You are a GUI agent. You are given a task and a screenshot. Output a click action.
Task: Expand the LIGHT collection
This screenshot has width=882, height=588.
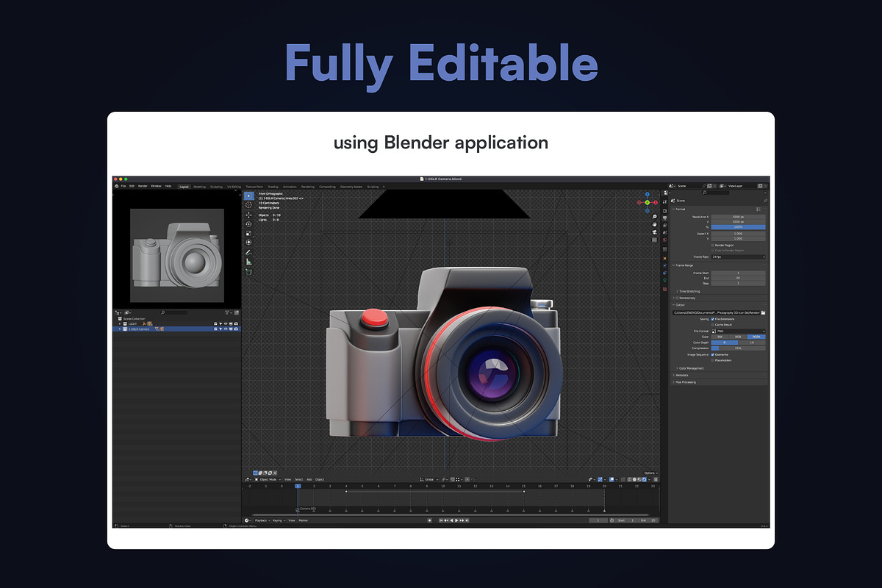coord(120,323)
